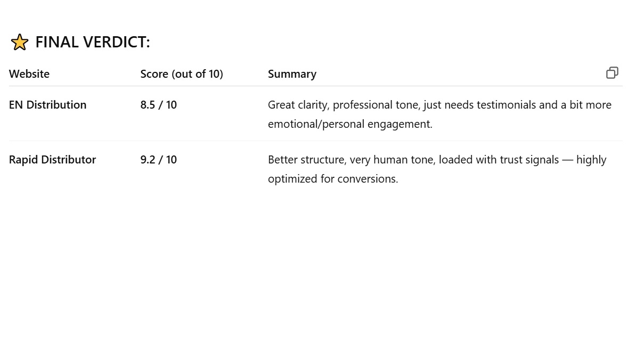Click the words 'Great clarity' in summary
644x345 pixels.
[299, 105]
